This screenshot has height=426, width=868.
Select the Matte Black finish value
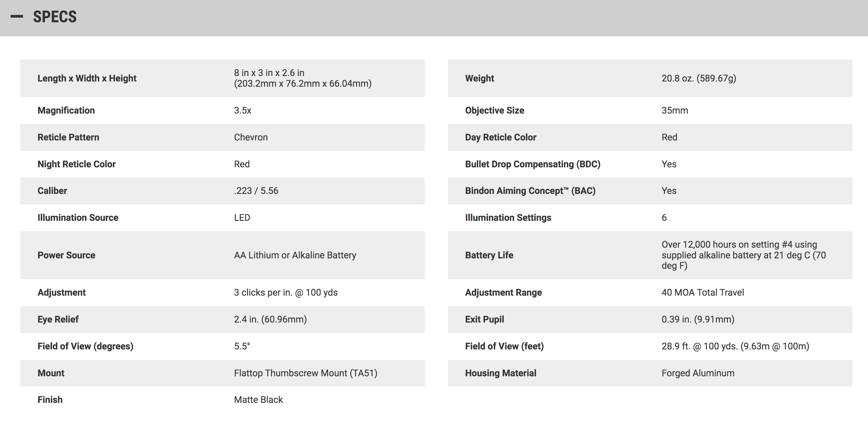258,400
